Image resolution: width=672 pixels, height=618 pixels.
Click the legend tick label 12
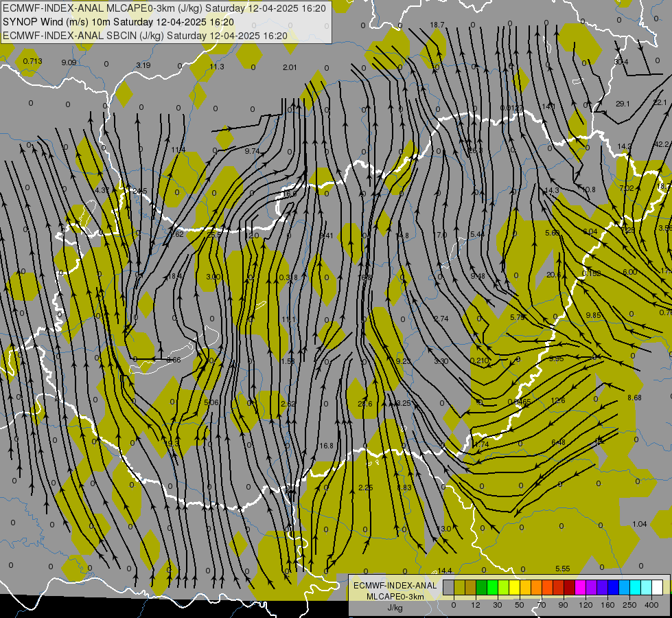(475, 605)
